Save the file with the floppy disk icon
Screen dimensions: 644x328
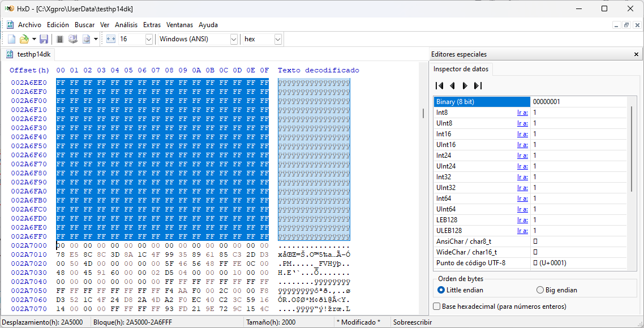click(44, 39)
